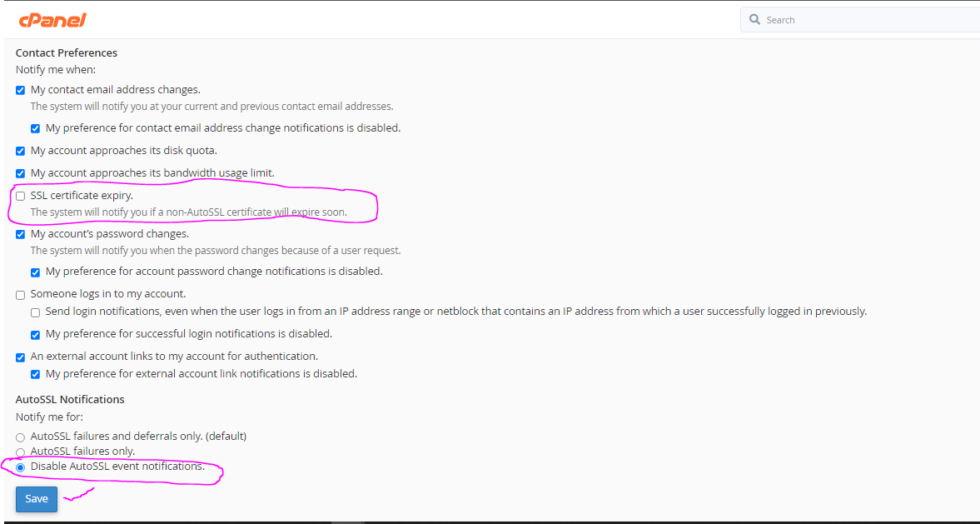Uncheck account password change notifications
The width and height of the screenshot is (980, 524).
(x=20, y=233)
